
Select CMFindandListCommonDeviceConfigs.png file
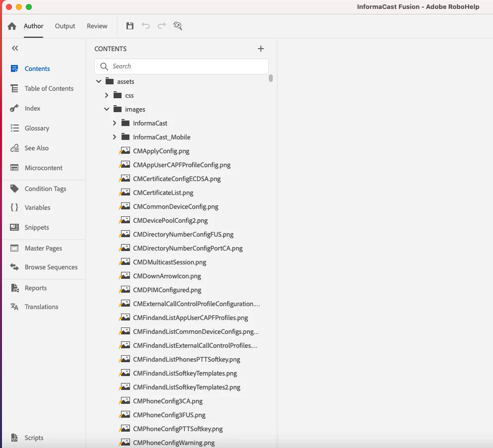195,331
